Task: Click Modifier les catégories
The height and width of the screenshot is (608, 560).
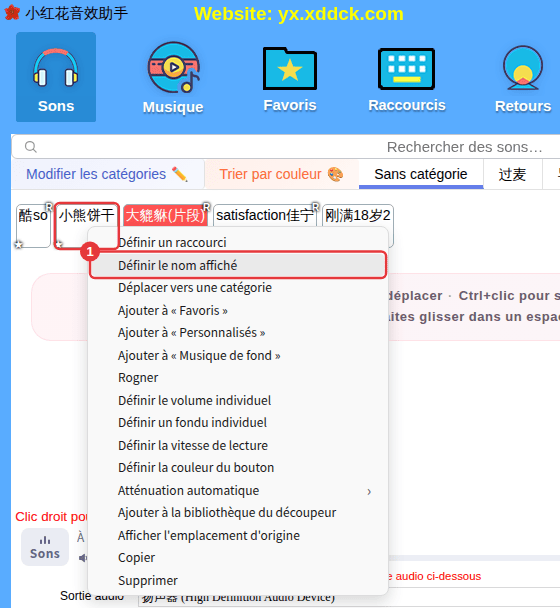Action: pyautogui.click(x=107, y=174)
